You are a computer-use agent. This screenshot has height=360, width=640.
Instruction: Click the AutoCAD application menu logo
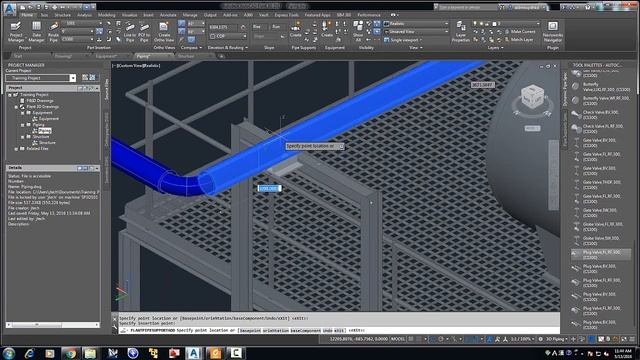[9, 8]
